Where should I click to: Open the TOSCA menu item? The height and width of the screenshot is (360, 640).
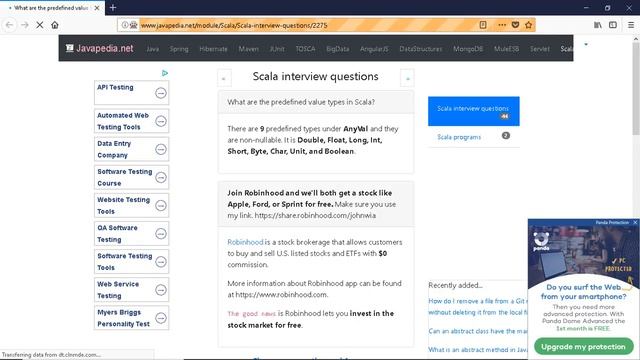[x=305, y=49]
